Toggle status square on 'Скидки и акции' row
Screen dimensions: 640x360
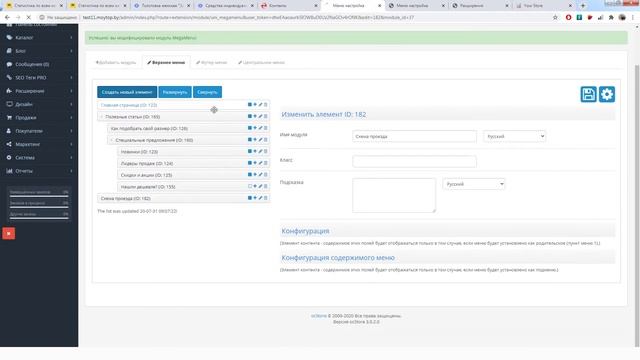pos(250,175)
